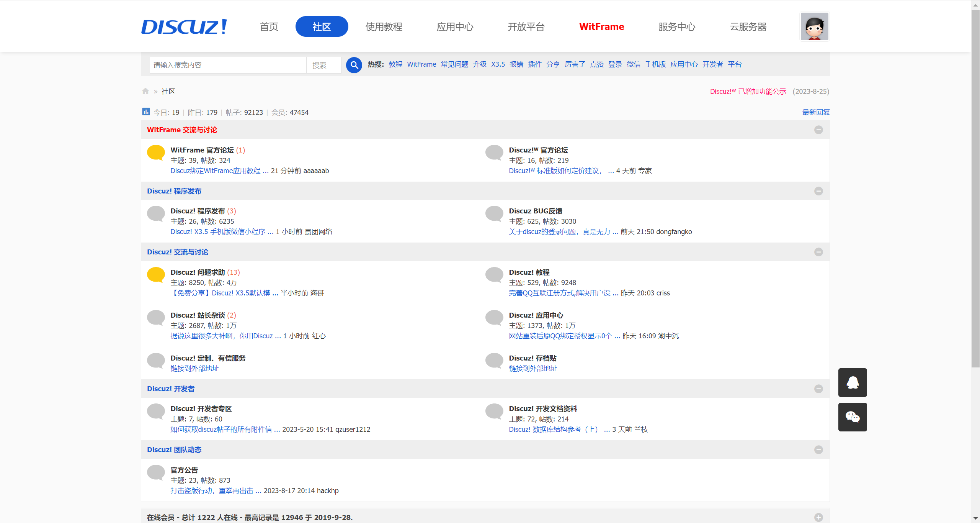Click hot search keyword 插件
The width and height of the screenshot is (980, 523).
[535, 64]
